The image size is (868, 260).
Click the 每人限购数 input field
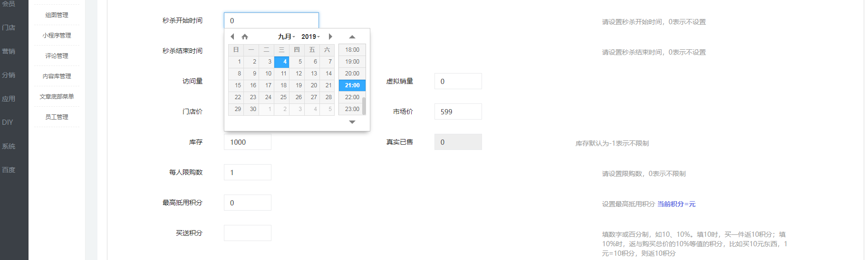(248, 172)
